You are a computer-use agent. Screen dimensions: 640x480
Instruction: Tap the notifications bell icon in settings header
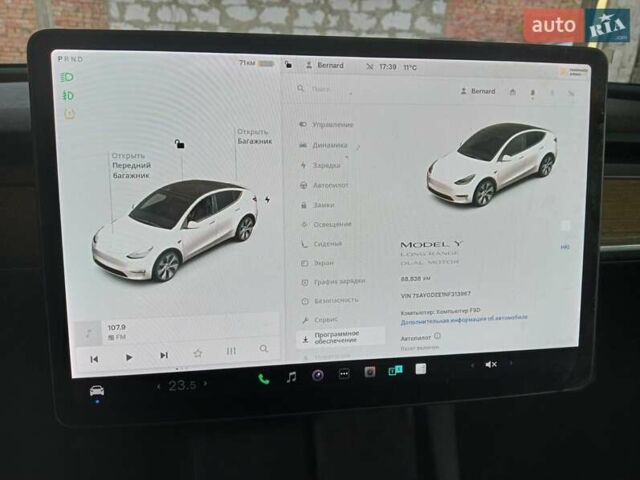click(x=533, y=93)
